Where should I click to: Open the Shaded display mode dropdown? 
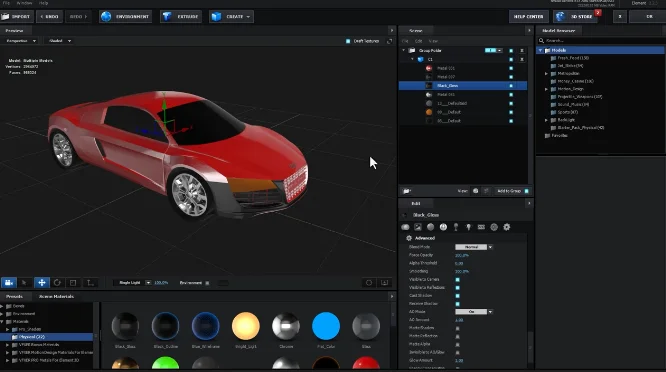(59, 41)
